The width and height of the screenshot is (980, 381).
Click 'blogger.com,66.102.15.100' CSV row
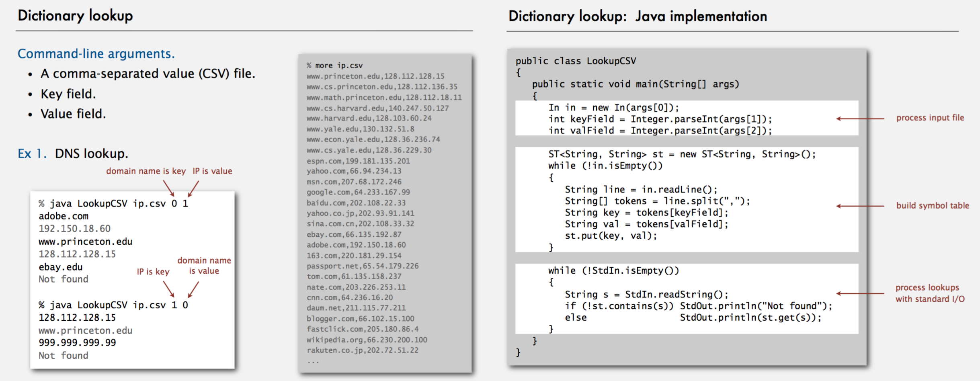point(360,319)
